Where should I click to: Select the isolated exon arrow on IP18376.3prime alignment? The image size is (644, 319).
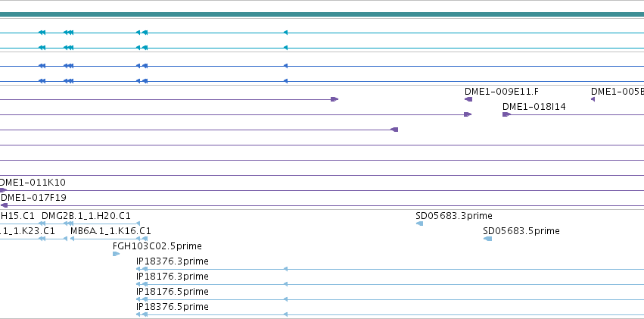(x=285, y=269)
